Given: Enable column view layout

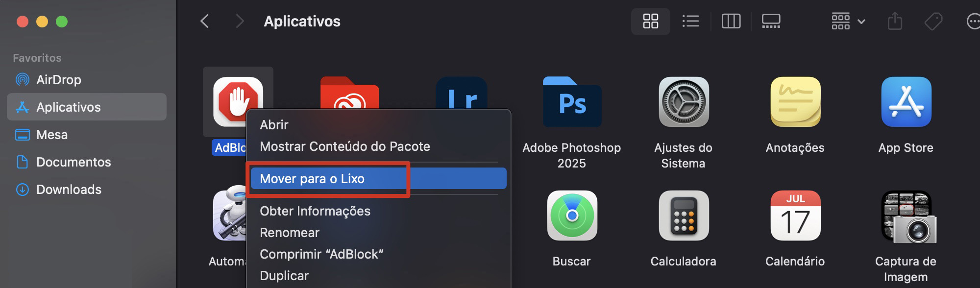Looking at the screenshot, I should [731, 21].
